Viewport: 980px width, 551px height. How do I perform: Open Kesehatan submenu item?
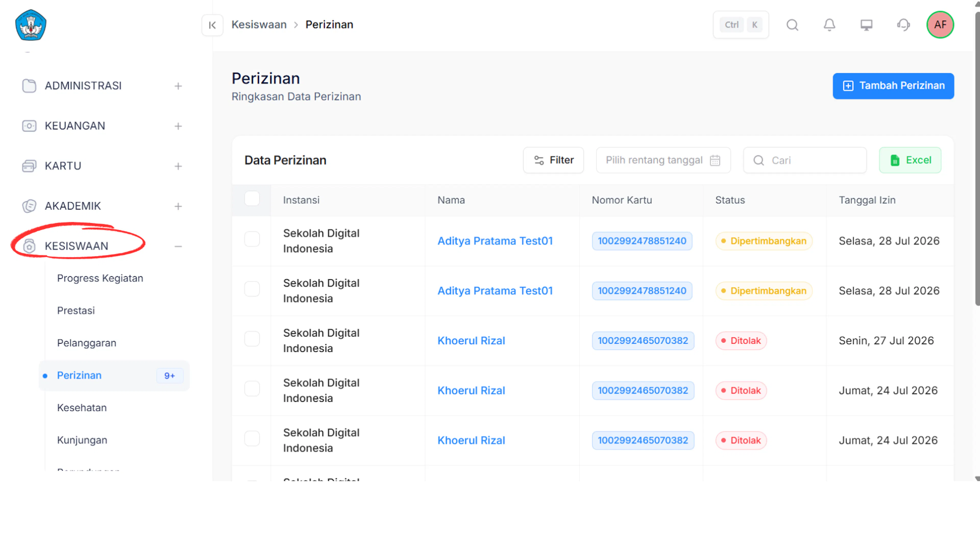click(x=82, y=408)
